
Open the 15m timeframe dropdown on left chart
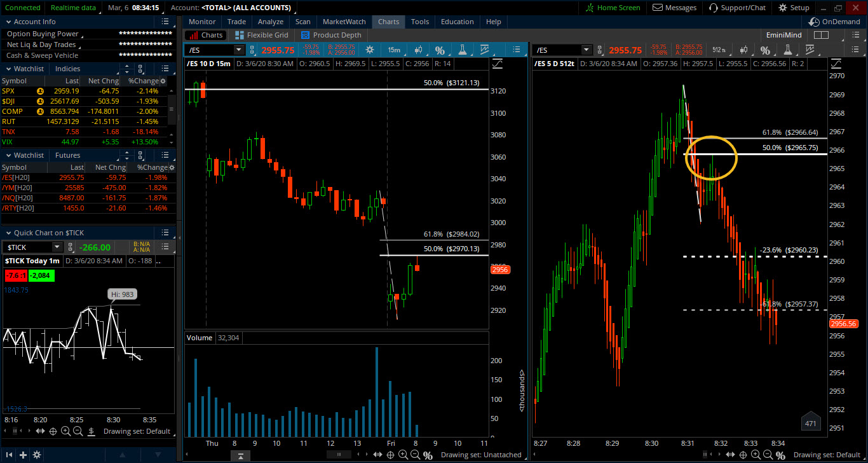click(393, 49)
